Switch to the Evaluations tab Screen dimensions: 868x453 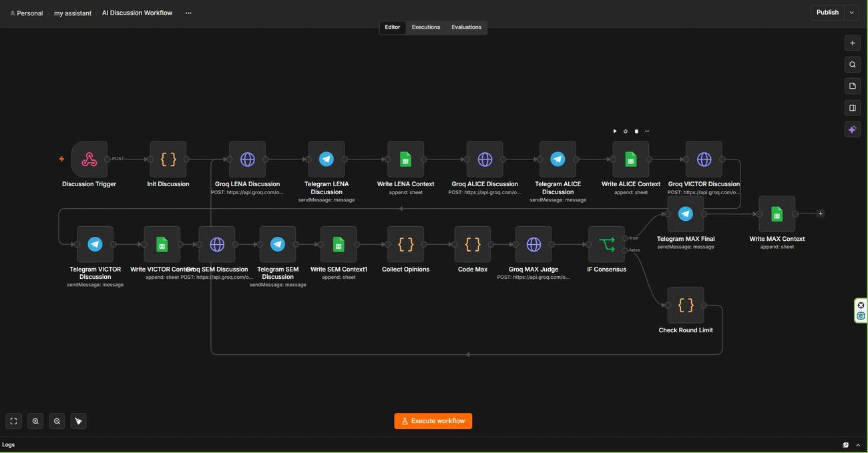(x=466, y=27)
